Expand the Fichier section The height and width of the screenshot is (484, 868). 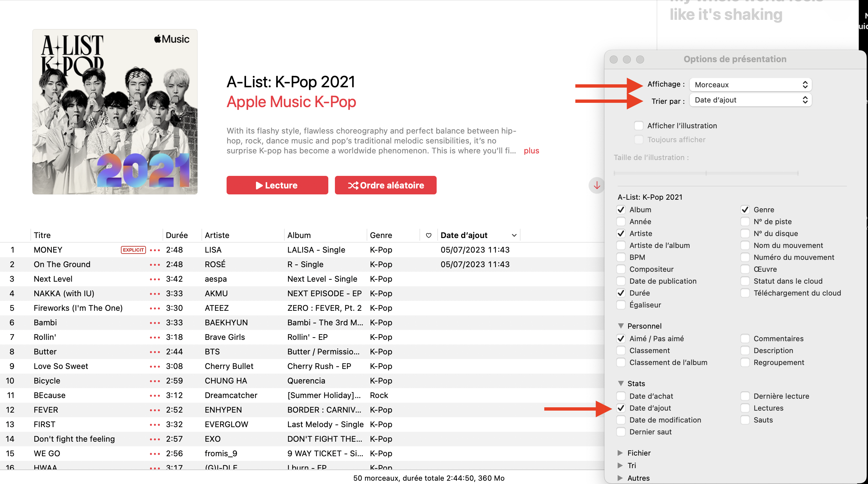620,453
